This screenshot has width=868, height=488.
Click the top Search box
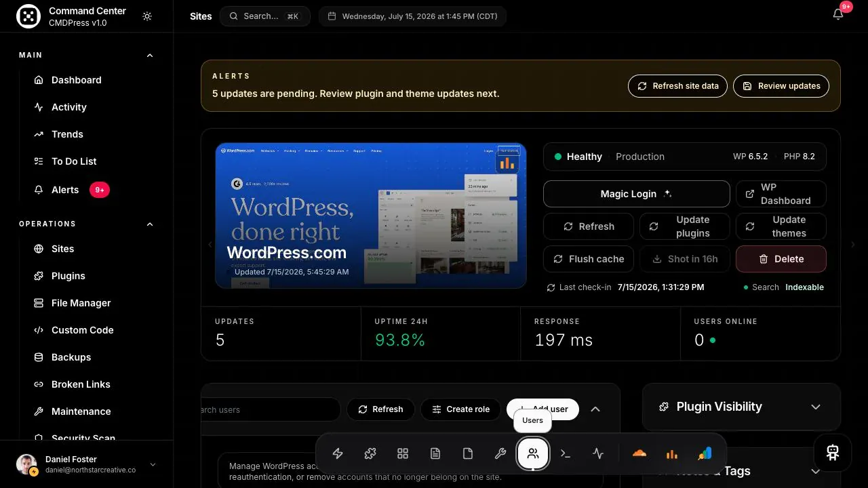click(x=265, y=16)
